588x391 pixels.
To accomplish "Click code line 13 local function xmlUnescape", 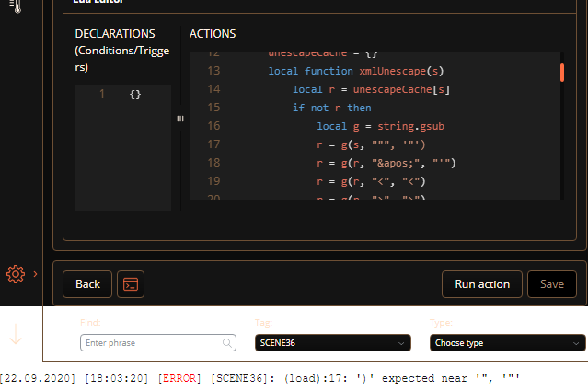I will click(x=356, y=71).
